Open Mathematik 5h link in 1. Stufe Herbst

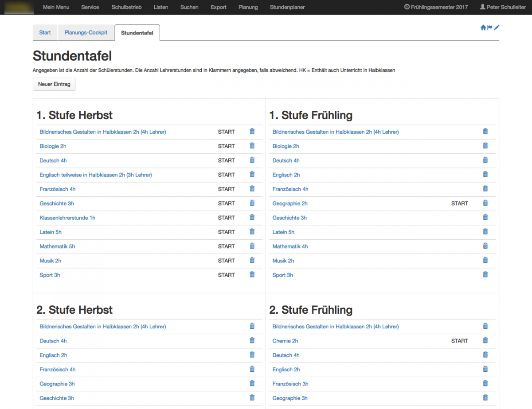click(x=57, y=246)
